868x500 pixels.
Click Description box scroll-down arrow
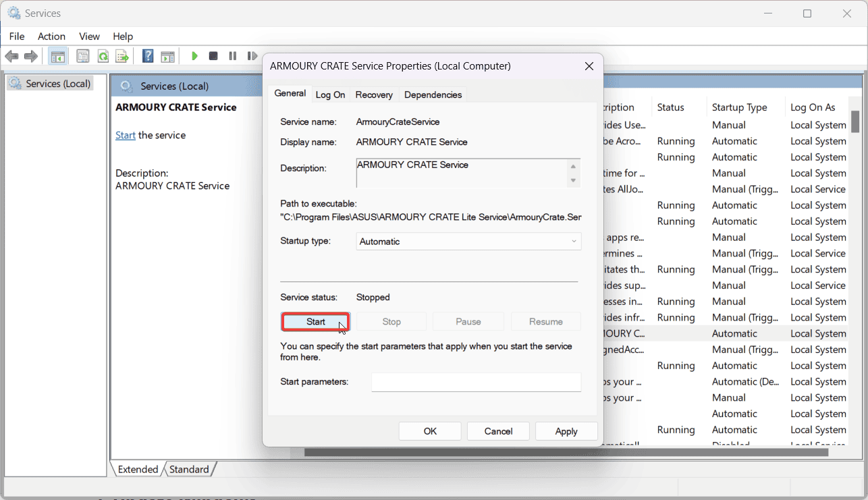pyautogui.click(x=573, y=180)
